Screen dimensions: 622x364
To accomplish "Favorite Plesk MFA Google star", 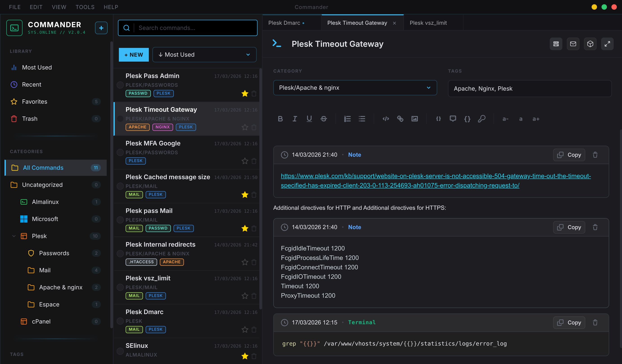I will 245,161.
